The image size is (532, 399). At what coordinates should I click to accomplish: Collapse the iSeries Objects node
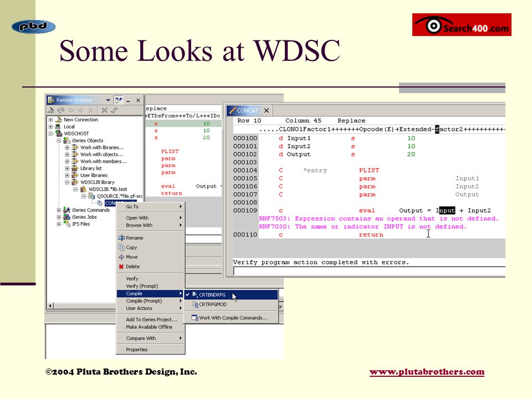click(59, 140)
